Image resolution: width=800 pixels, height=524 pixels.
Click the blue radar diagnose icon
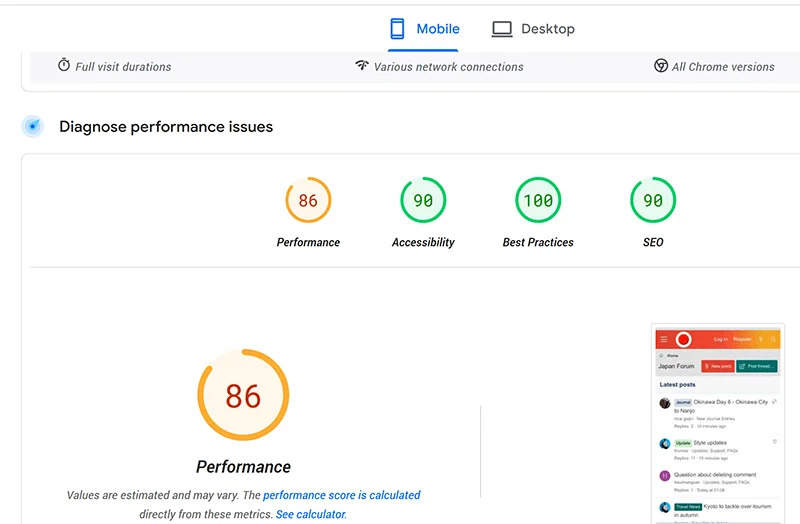click(33, 126)
